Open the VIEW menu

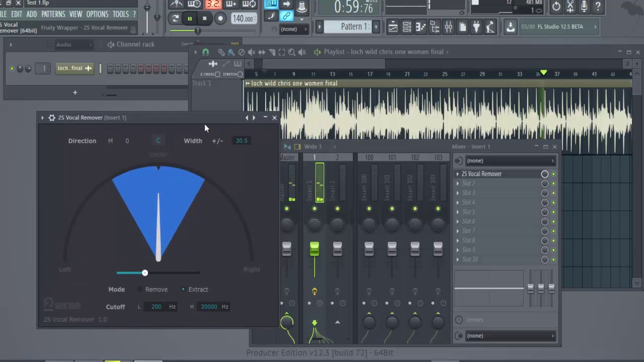pyautogui.click(x=76, y=14)
